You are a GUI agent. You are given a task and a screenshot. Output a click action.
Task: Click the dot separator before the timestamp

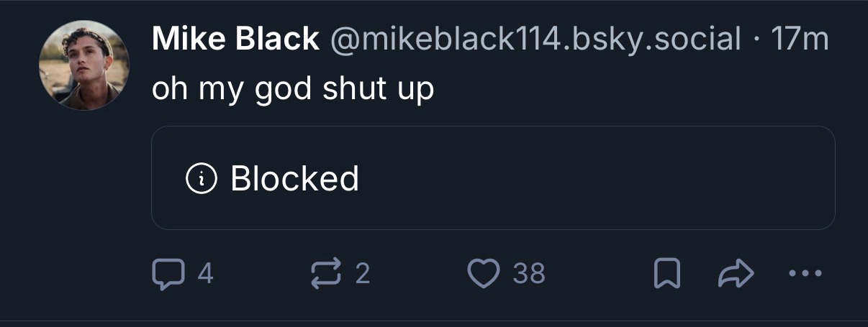pos(756,40)
